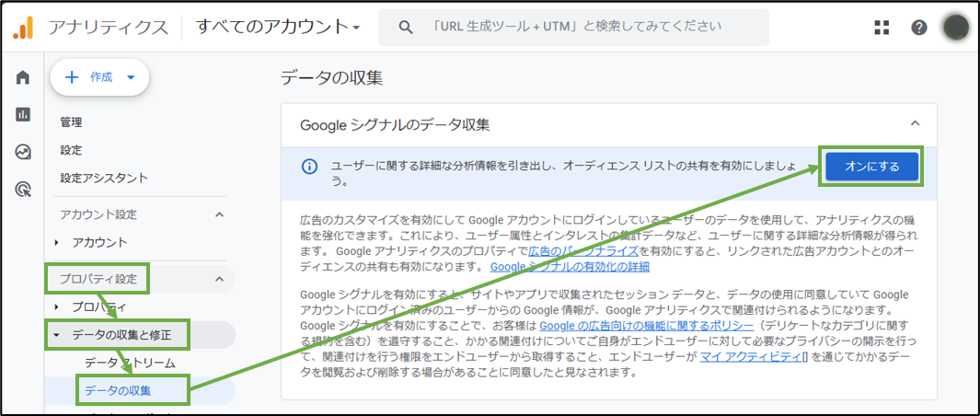This screenshot has height=416, width=980.
Task: Select データの収集 menu entry
Action: [118, 391]
